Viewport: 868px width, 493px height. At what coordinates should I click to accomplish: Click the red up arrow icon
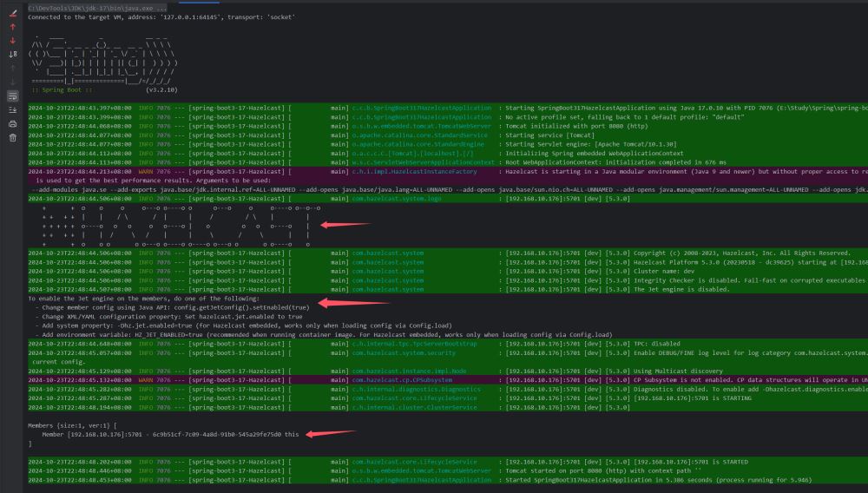pyautogui.click(x=13, y=27)
